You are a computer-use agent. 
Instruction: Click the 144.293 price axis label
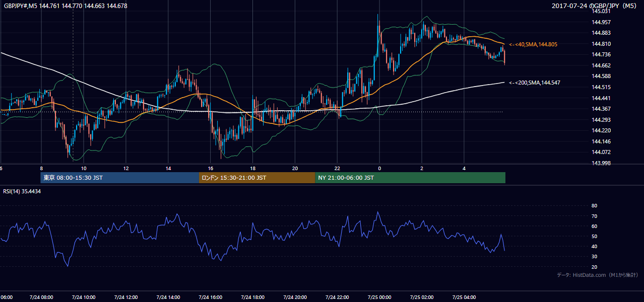pos(601,120)
